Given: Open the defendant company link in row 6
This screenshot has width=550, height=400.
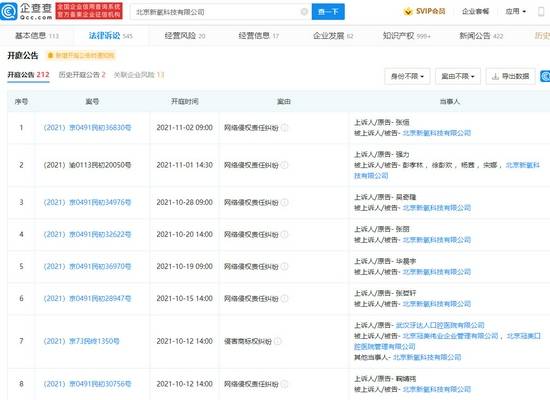Looking at the screenshot, I should (437, 304).
